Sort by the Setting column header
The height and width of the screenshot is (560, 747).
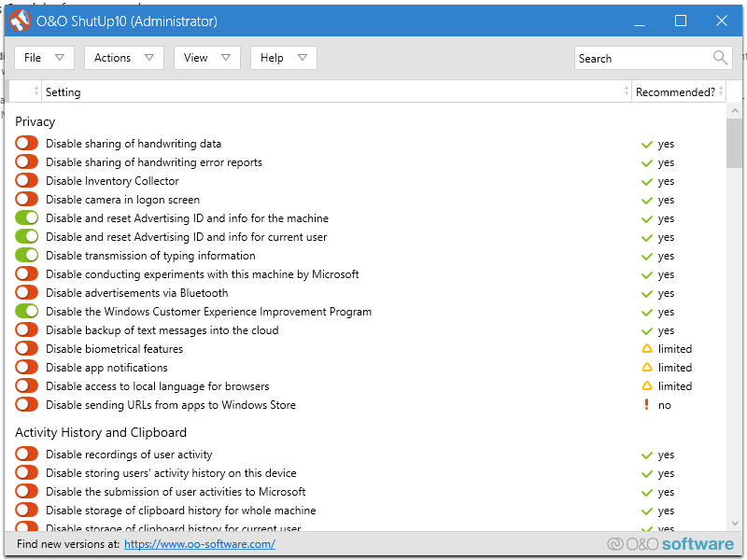point(336,91)
